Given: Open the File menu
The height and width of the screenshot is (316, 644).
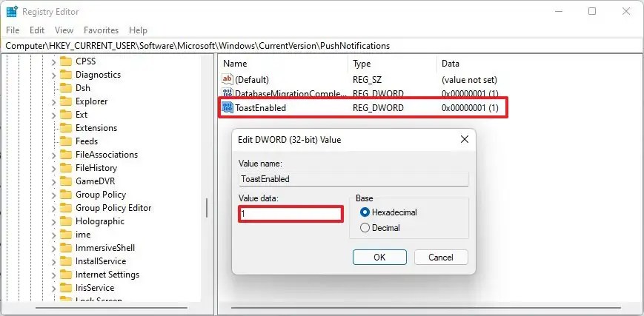Looking at the screenshot, I should (13, 30).
